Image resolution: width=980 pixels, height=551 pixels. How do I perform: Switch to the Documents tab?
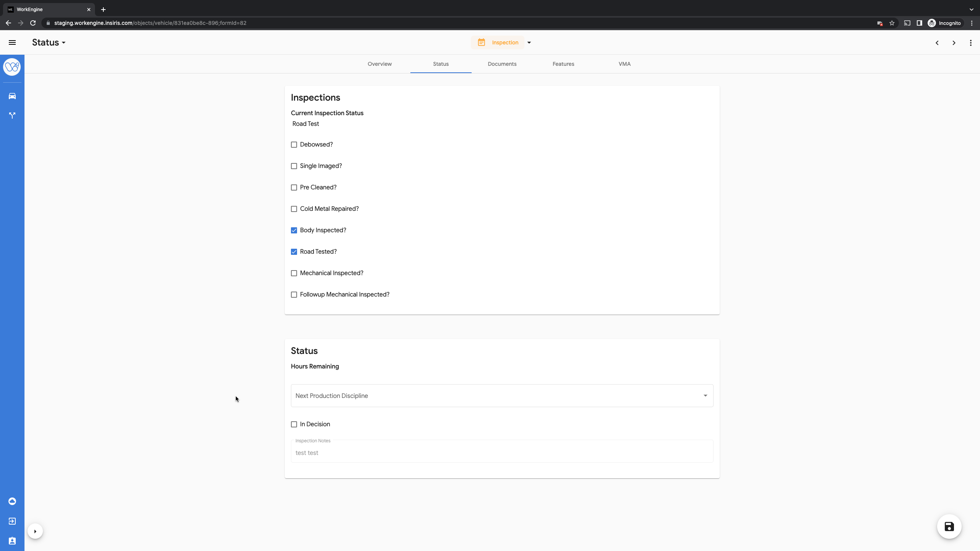tap(502, 64)
